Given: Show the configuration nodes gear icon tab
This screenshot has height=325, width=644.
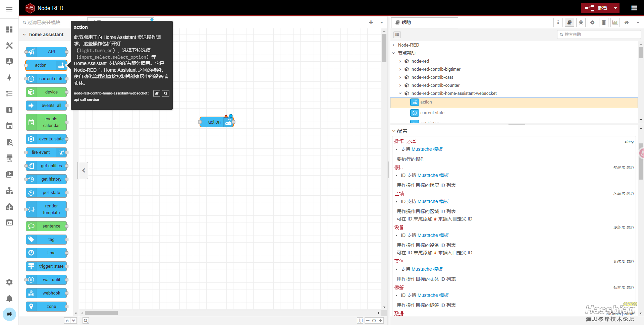Looking at the screenshot, I should point(592,22).
